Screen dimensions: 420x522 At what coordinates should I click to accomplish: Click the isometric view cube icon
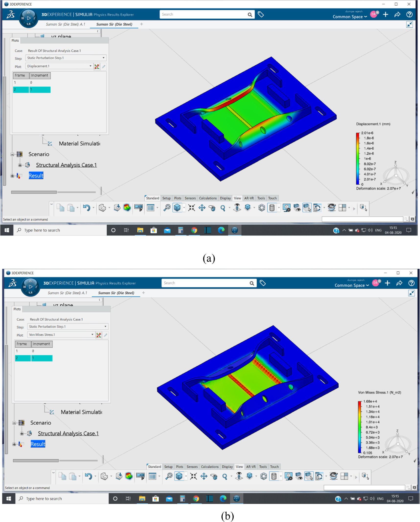pyautogui.click(x=178, y=208)
